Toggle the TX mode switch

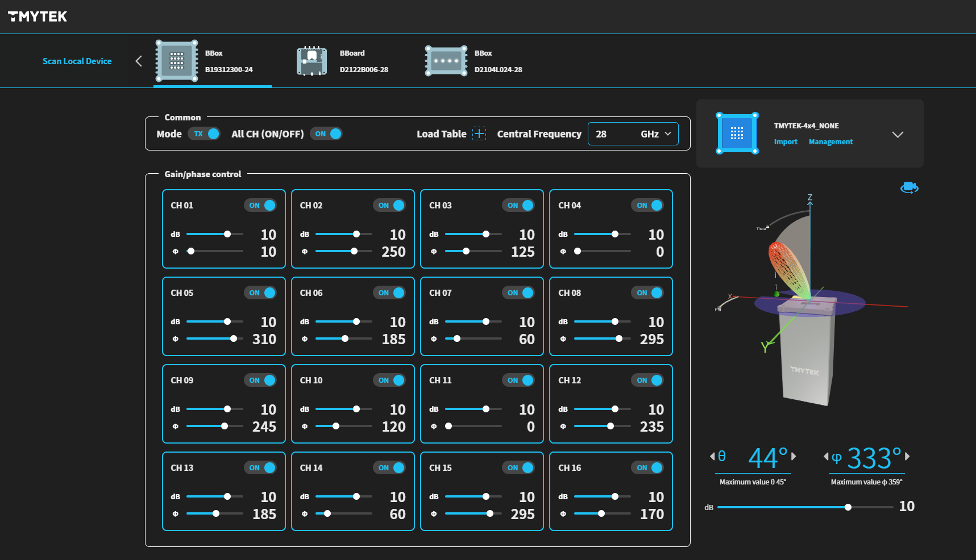204,134
